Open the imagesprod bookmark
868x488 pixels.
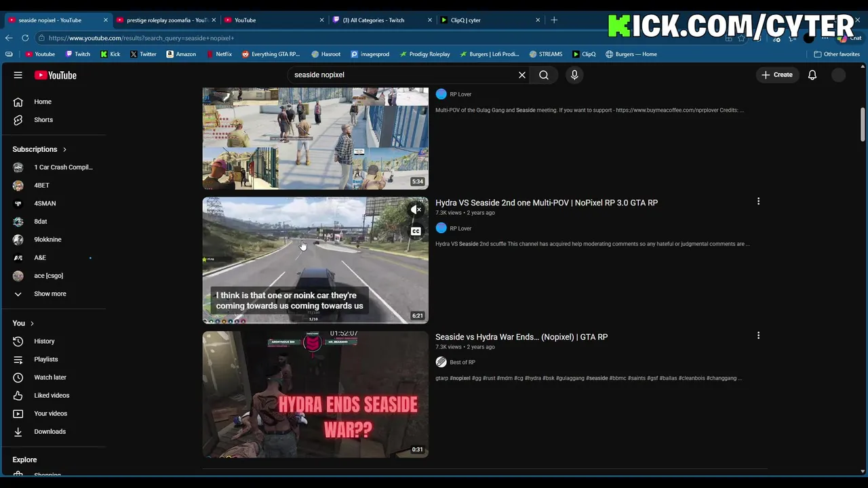click(370, 54)
